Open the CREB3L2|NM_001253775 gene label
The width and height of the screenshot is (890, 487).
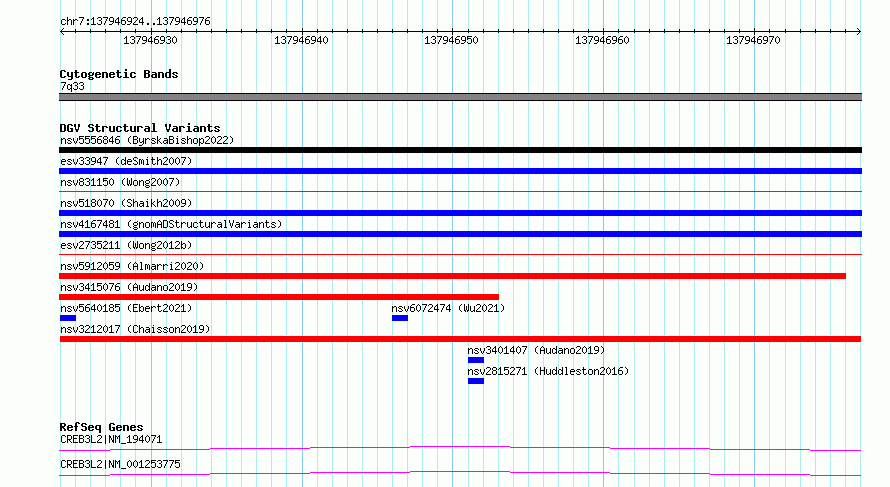coord(120,464)
